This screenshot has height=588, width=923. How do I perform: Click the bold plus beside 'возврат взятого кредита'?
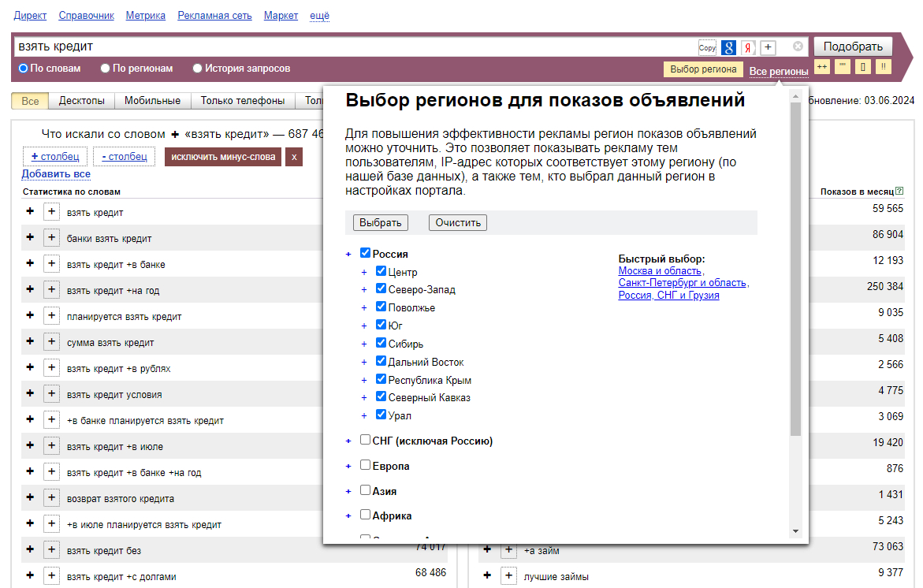(x=30, y=497)
